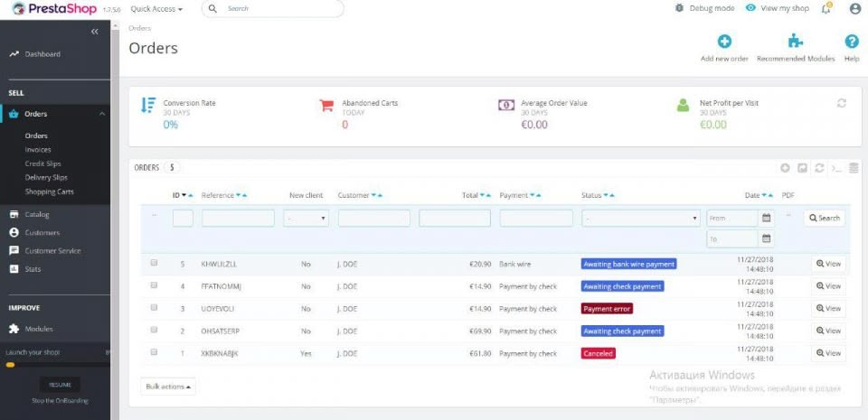Viewport: 868px width, 420px height.
Task: Sort by Payment column arrows
Action: 535,196
